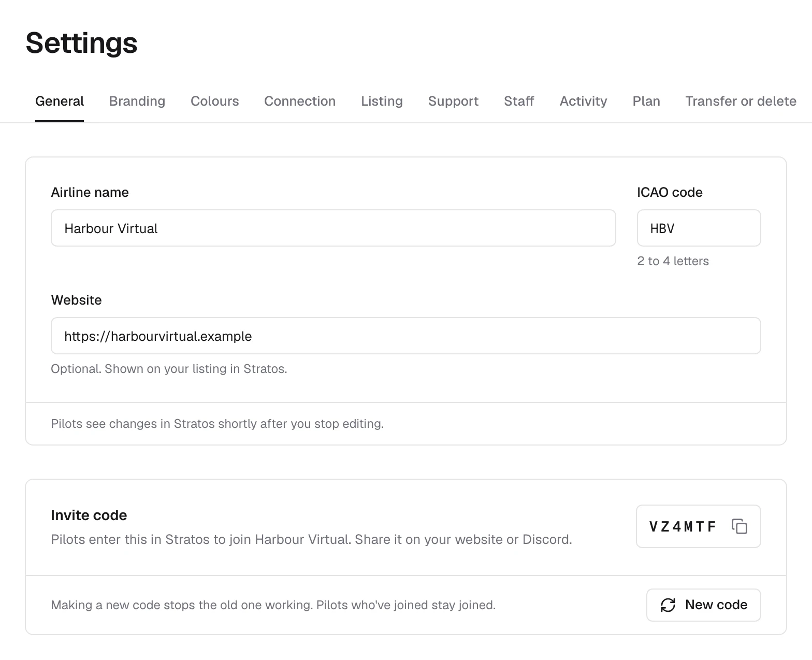Open the Plan tab

(646, 101)
